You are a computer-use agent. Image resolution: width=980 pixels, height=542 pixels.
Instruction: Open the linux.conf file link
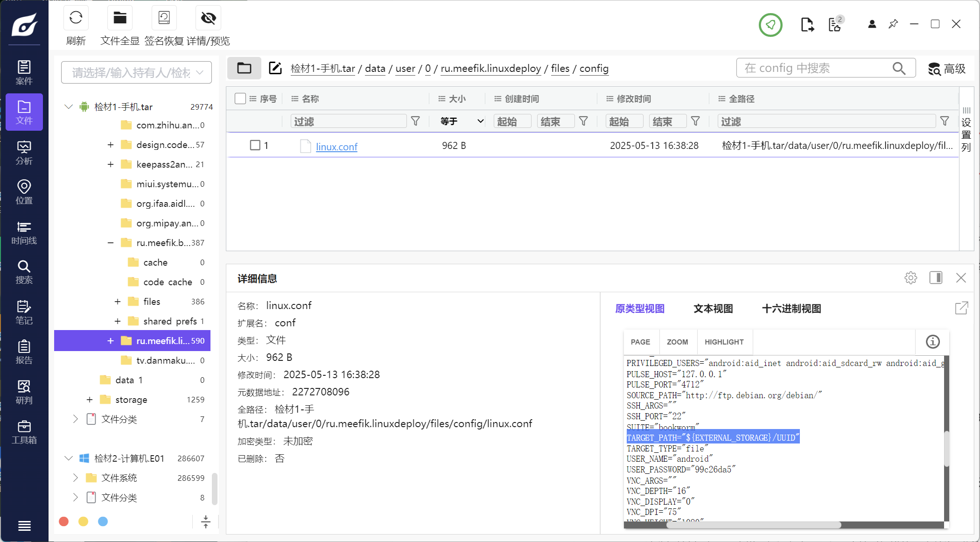tap(336, 147)
